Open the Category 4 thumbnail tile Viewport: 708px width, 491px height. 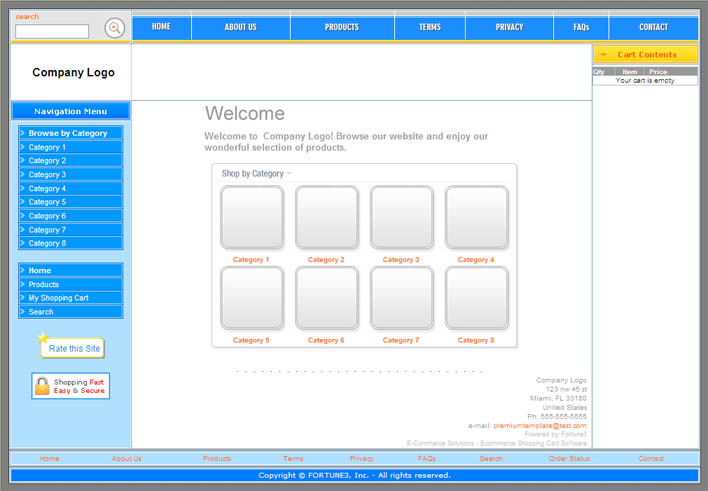(x=476, y=217)
